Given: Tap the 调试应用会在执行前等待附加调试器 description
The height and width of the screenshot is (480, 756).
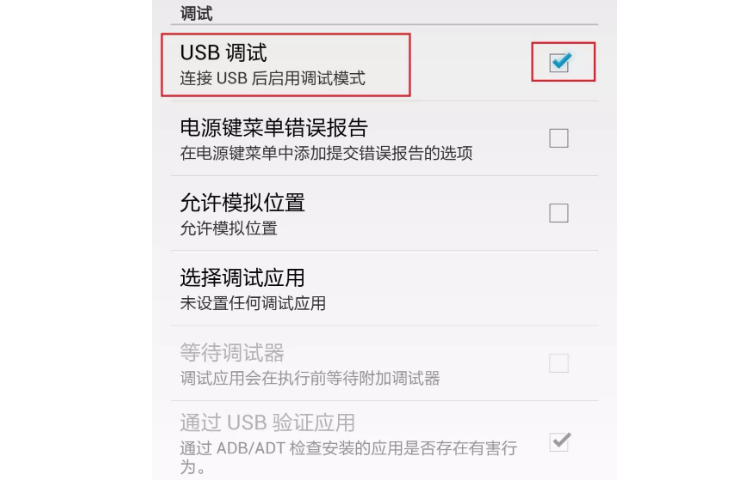Looking at the screenshot, I should [310, 378].
